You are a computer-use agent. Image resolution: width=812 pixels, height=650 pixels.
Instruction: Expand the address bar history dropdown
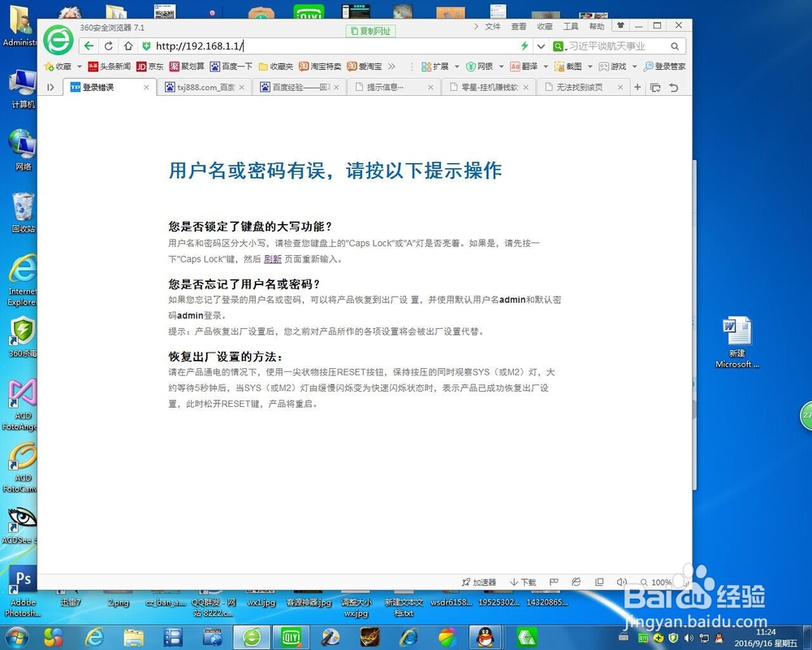[x=541, y=46]
